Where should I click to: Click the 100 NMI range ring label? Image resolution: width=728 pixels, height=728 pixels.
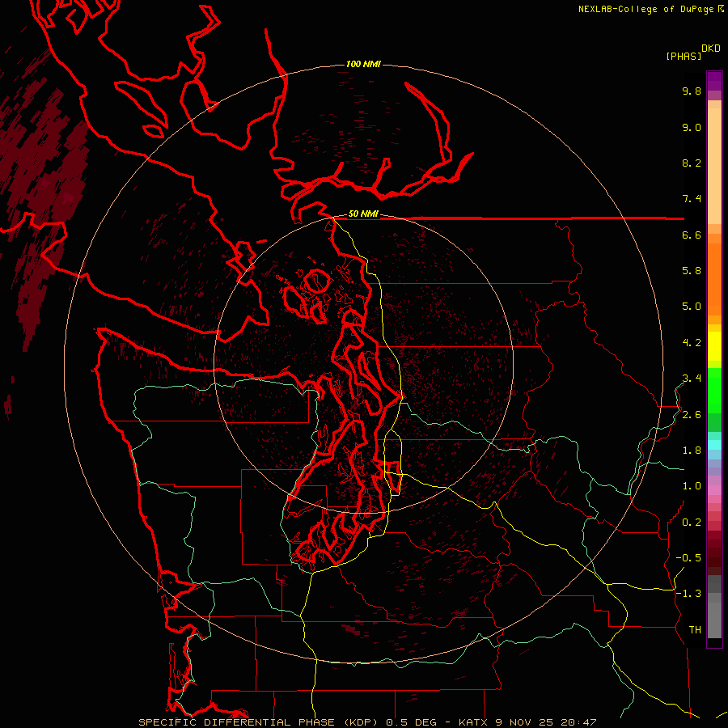pyautogui.click(x=363, y=64)
